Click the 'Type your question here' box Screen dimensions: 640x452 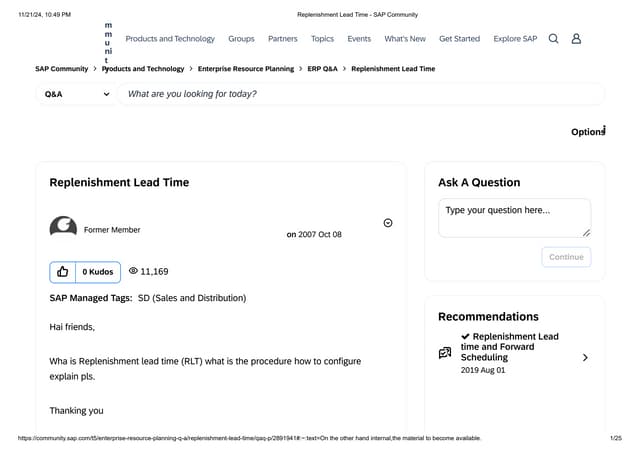click(514, 217)
